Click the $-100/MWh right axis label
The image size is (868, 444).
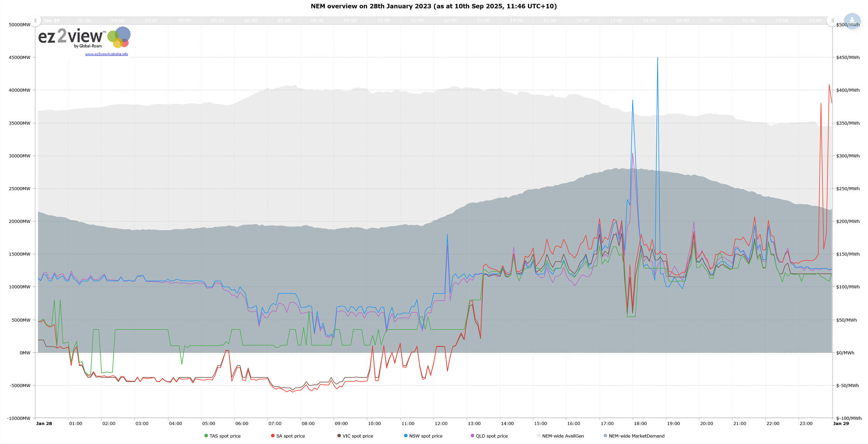point(849,418)
